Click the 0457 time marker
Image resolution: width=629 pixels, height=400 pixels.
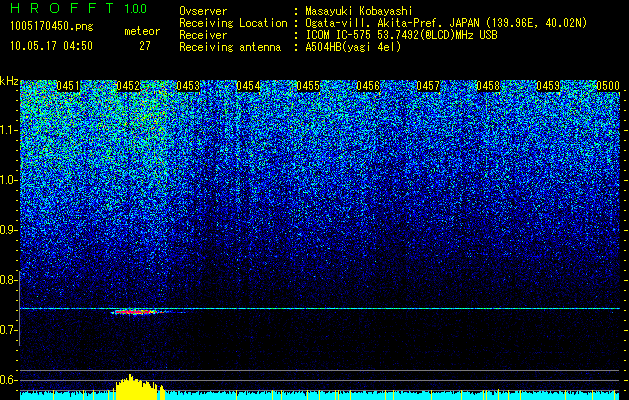click(x=428, y=86)
